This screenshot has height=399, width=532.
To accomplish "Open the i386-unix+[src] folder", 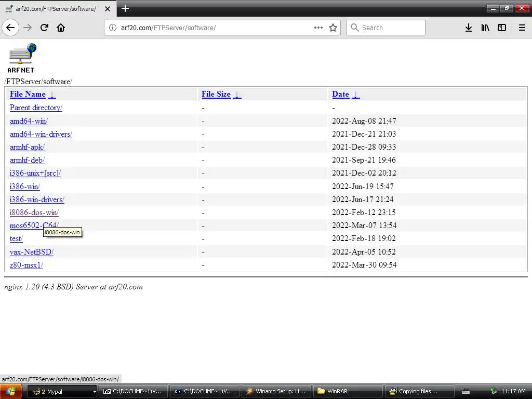I will pos(35,173).
